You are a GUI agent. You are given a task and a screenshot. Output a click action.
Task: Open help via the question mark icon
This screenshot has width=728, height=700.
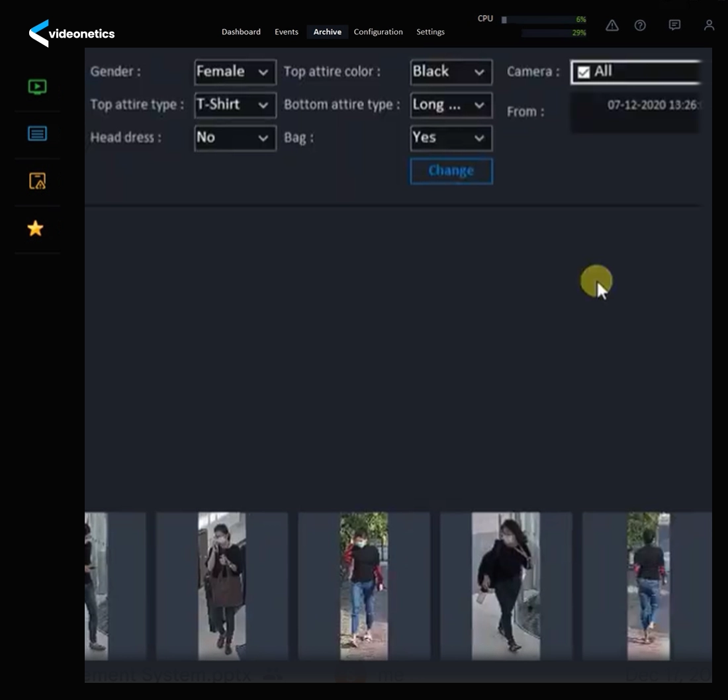(640, 26)
